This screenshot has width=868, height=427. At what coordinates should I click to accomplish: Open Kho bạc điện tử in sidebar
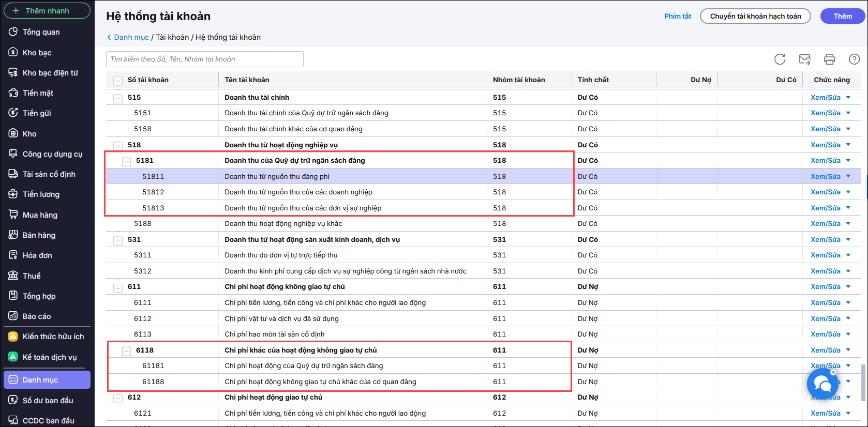point(50,73)
